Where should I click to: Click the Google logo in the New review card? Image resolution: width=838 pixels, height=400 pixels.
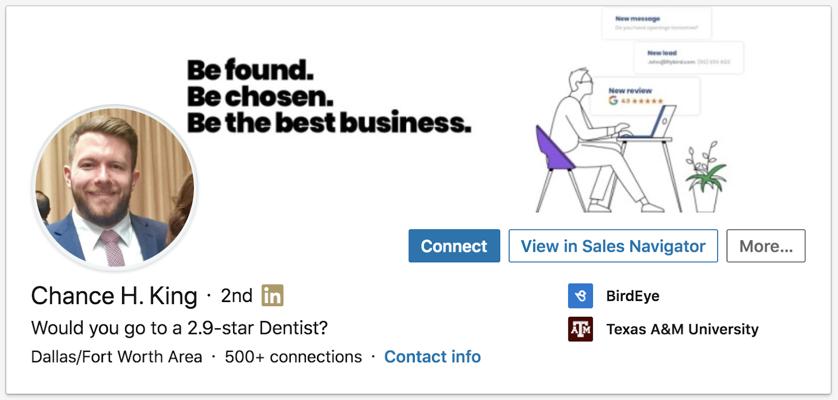[613, 101]
